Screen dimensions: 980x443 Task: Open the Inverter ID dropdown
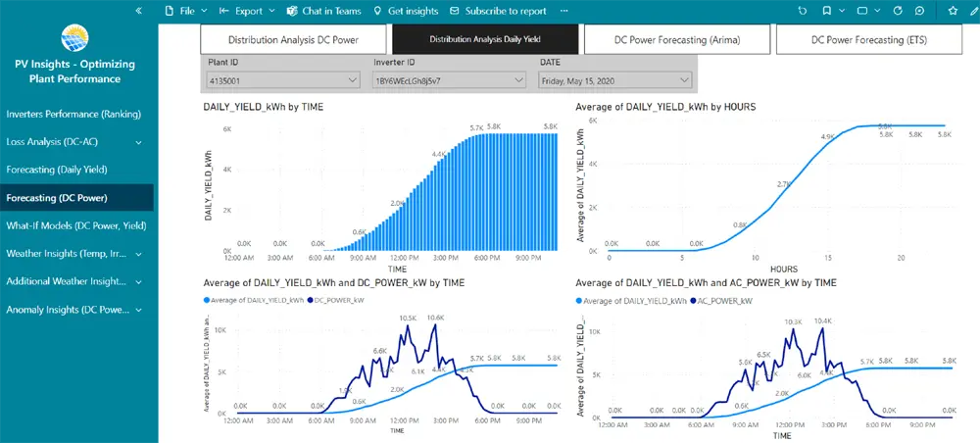pos(449,80)
